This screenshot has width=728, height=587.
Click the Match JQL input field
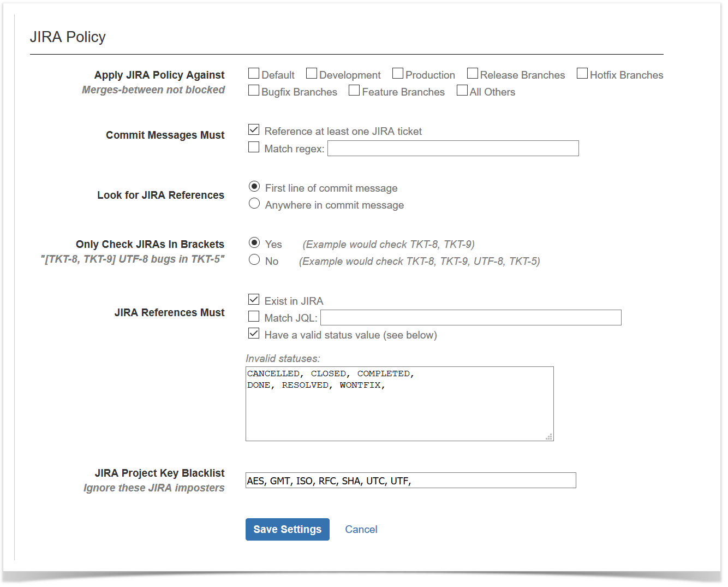click(471, 318)
